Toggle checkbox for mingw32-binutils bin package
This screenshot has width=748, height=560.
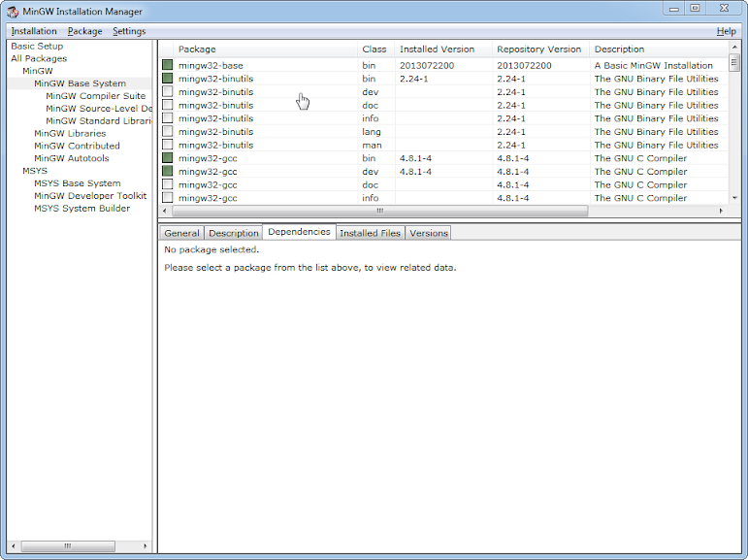(168, 79)
